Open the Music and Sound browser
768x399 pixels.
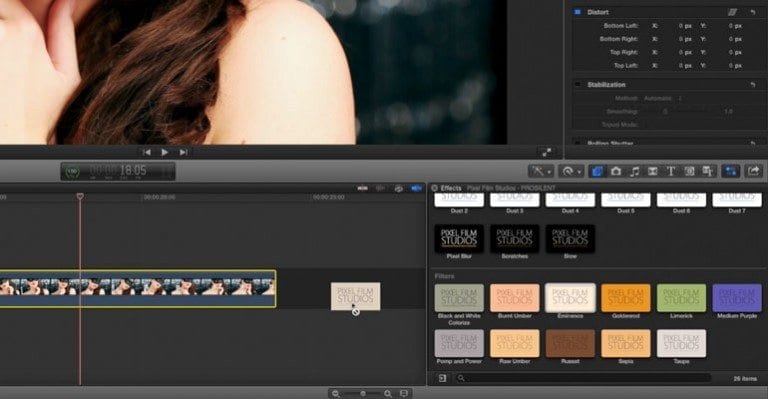[x=634, y=171]
